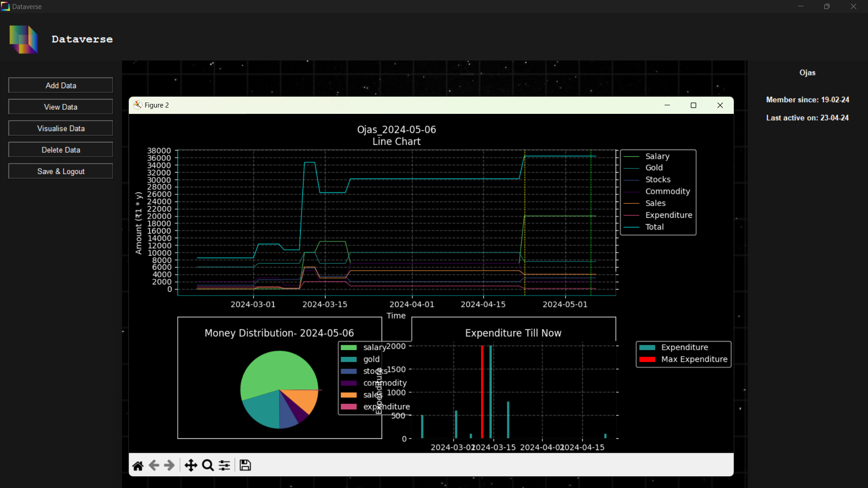Toggle the Pan axes tool
This screenshot has width=868, height=488.
click(x=191, y=465)
